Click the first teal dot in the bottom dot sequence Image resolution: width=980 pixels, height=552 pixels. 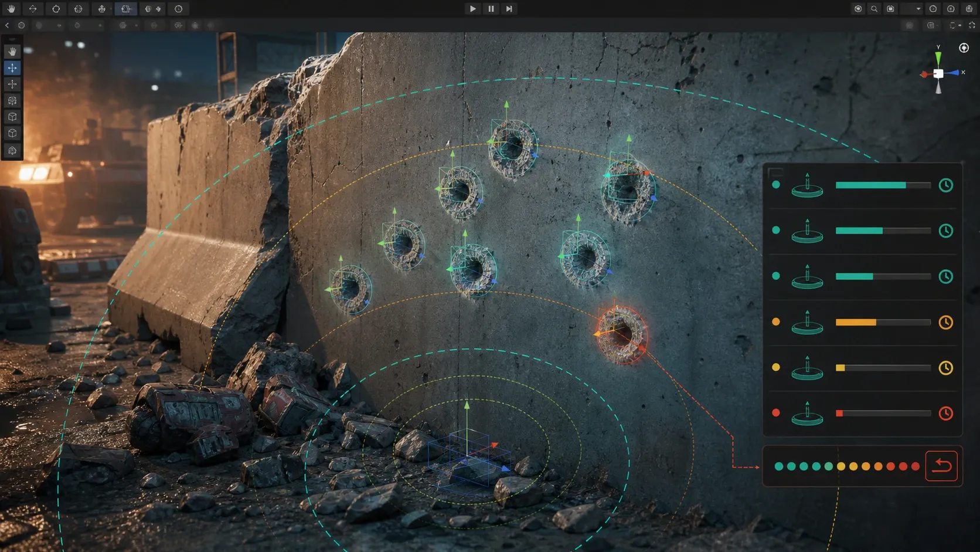[779, 466]
